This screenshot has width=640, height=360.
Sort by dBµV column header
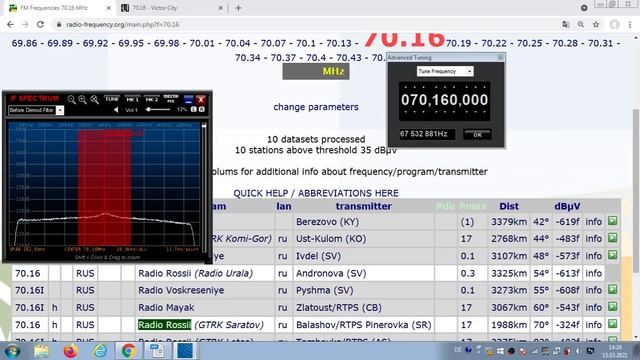click(x=567, y=207)
